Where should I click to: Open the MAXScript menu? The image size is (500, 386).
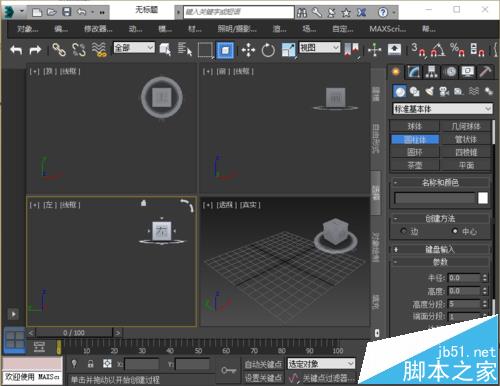[387, 29]
